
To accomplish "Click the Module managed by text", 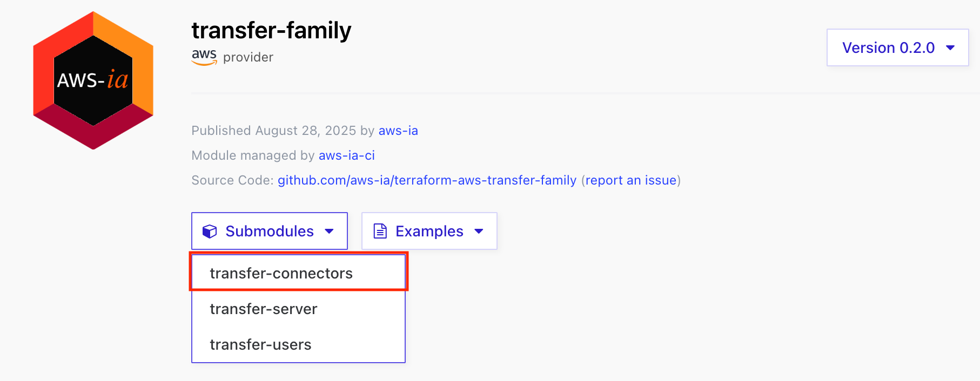I will tap(253, 155).
